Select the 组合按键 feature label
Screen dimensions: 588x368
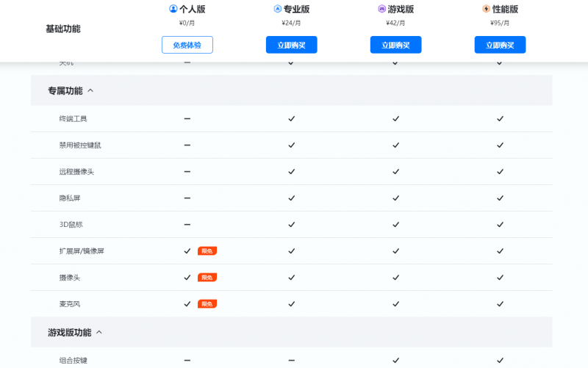[x=73, y=361]
